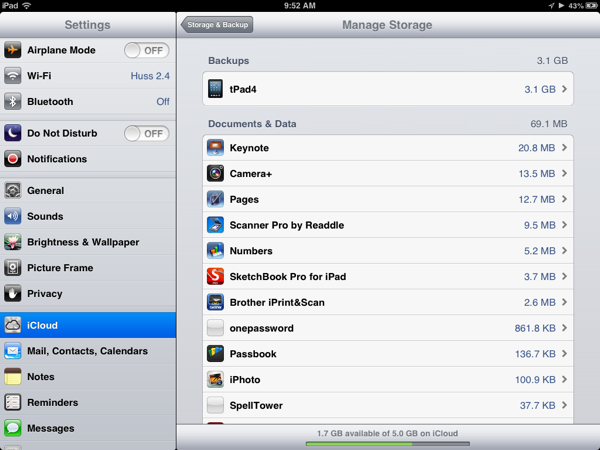Tap the Bluetooth icon in sidebar

click(x=13, y=101)
